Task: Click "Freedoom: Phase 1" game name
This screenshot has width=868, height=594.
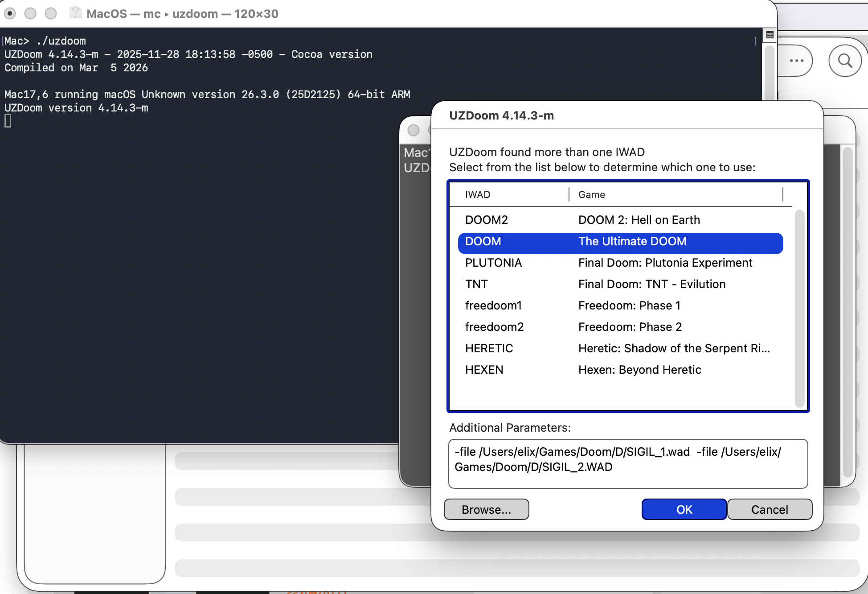Action: tap(629, 305)
